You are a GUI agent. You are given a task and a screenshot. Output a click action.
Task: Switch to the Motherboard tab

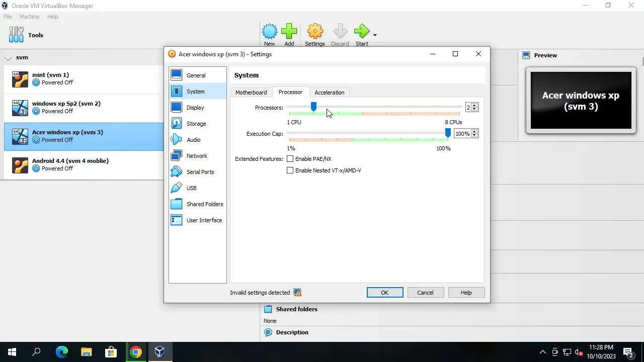coord(251,93)
